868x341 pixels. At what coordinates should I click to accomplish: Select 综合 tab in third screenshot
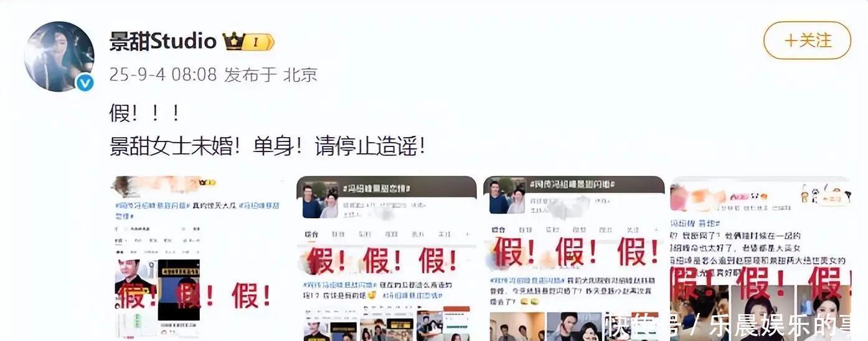tap(499, 231)
